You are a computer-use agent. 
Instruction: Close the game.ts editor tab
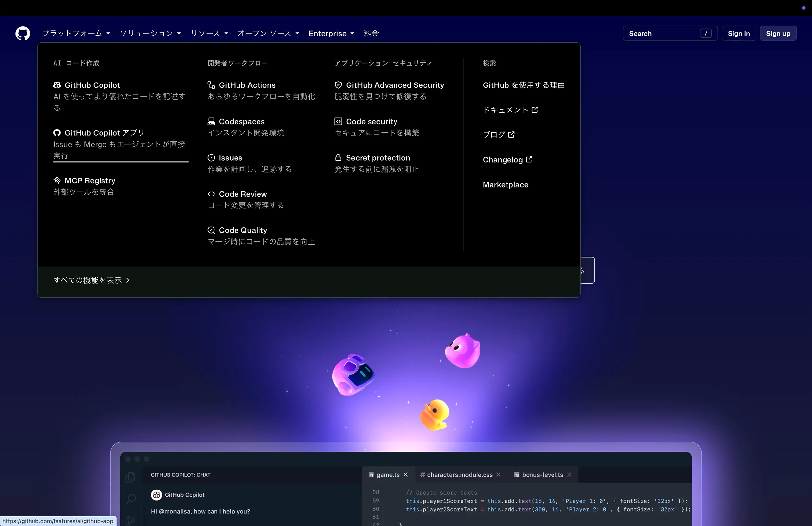pyautogui.click(x=406, y=475)
